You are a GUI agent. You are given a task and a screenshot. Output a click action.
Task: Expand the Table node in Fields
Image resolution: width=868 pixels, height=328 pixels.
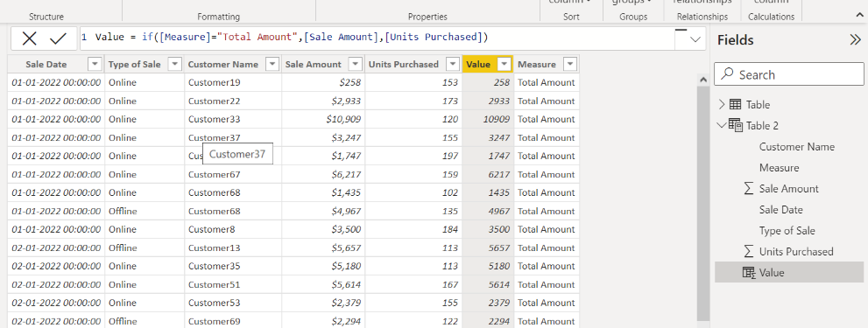pyautogui.click(x=722, y=105)
